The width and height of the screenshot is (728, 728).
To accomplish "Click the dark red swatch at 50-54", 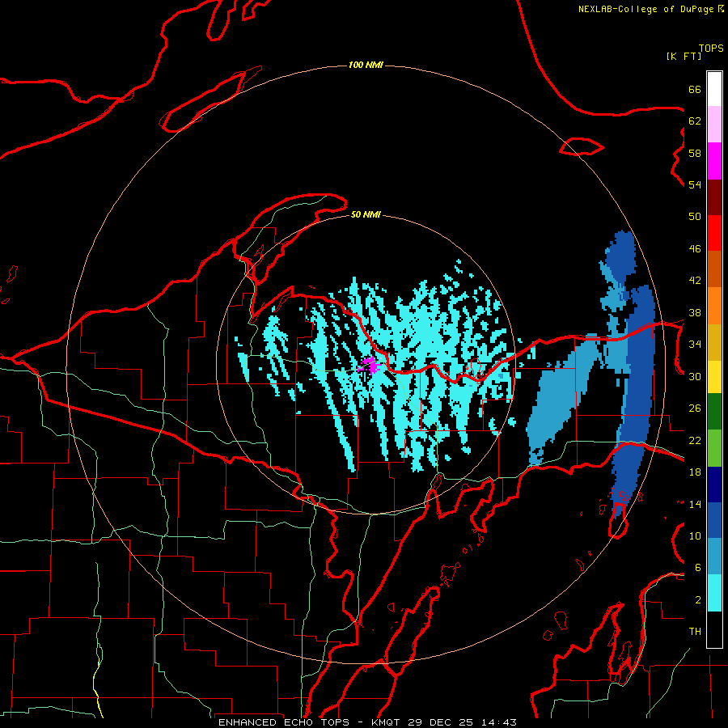I will tap(714, 198).
